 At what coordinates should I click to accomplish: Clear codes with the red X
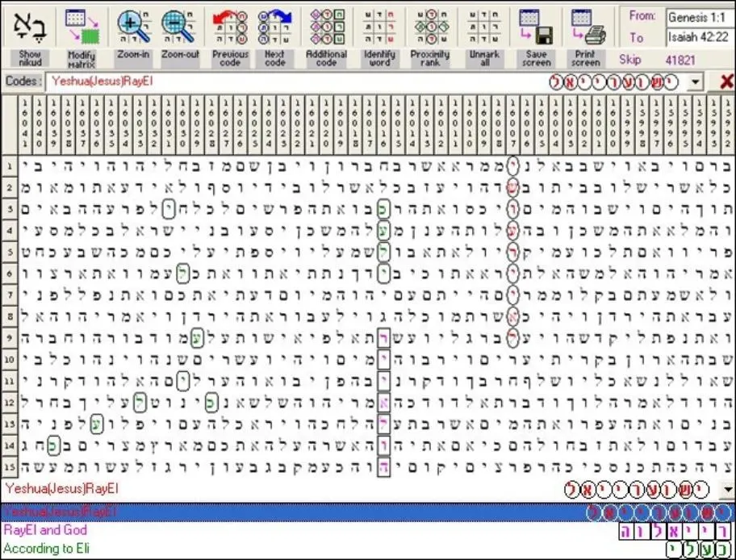[726, 82]
